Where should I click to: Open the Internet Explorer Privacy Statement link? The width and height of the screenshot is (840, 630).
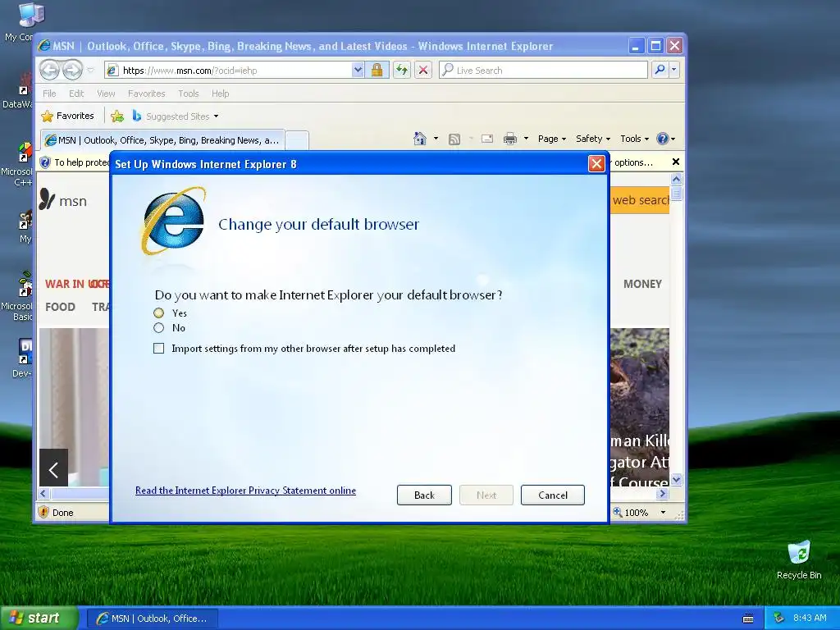tap(245, 491)
